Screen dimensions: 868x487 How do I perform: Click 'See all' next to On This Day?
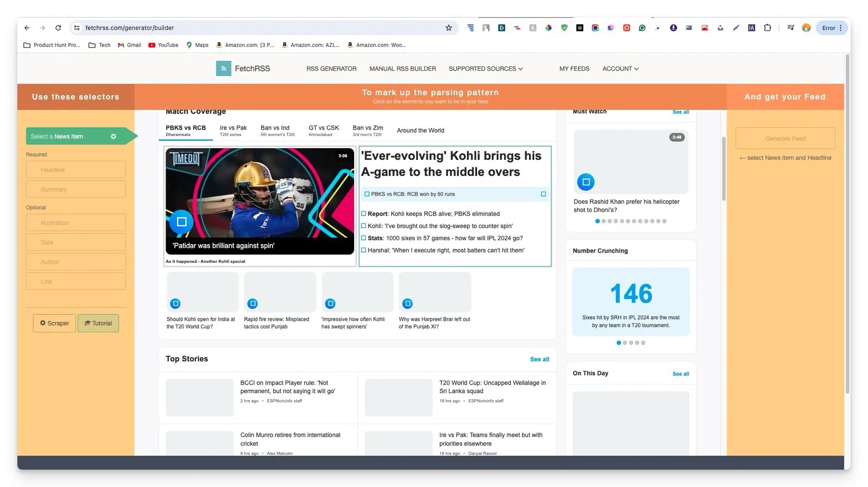681,374
